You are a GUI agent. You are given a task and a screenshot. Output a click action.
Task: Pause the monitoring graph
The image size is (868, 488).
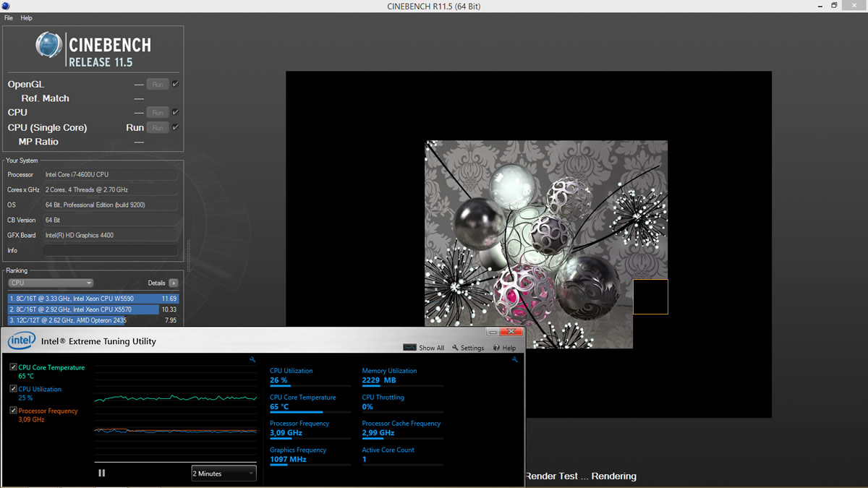pos(101,473)
